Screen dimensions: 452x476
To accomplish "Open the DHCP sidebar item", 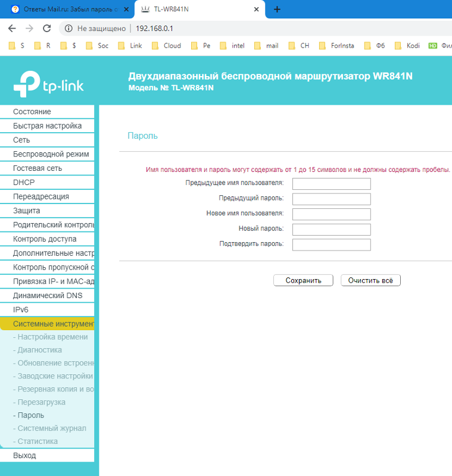I will (47, 182).
